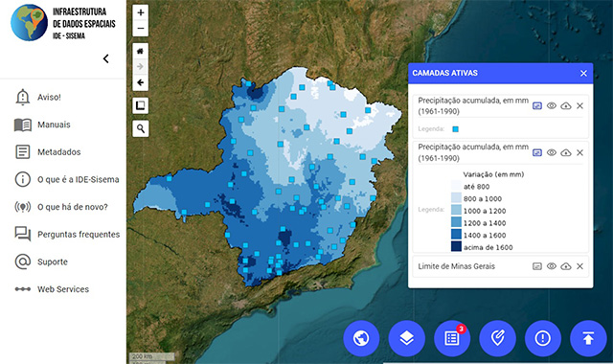
Task: Toggle visibility of first Precipitação layer
Action: coord(552,106)
